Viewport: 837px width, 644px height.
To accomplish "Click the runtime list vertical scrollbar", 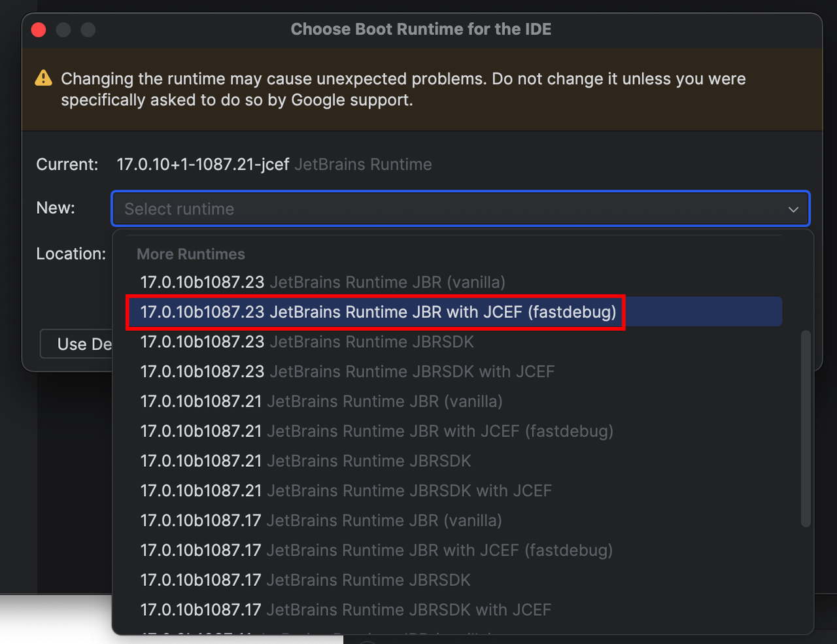I will 806,428.
